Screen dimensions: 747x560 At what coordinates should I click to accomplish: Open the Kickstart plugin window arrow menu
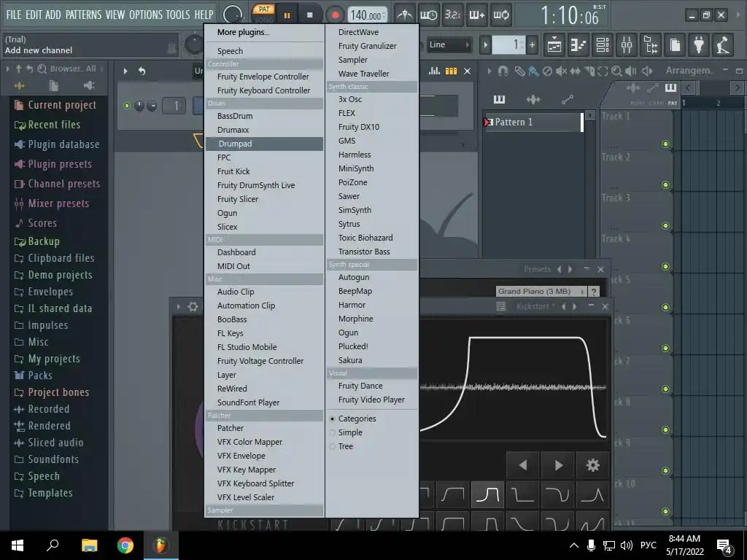(x=179, y=307)
